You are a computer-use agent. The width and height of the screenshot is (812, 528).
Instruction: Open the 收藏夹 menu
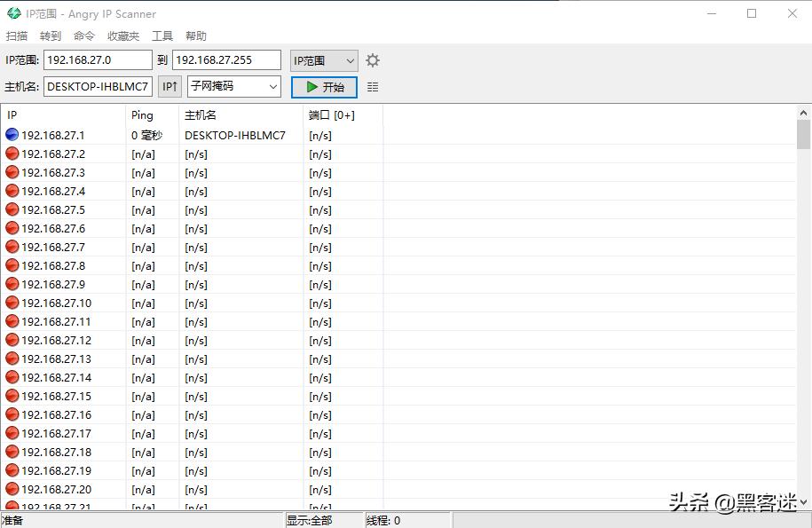(122, 35)
